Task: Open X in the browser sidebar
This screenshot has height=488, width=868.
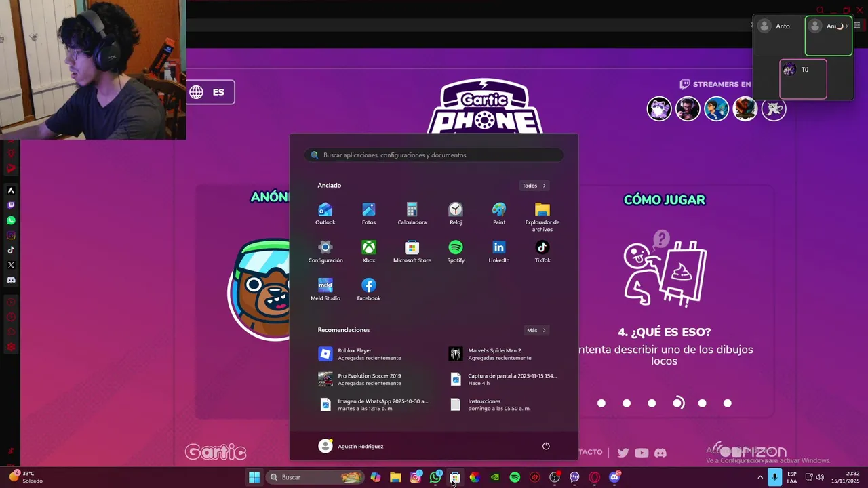Action: point(11,265)
